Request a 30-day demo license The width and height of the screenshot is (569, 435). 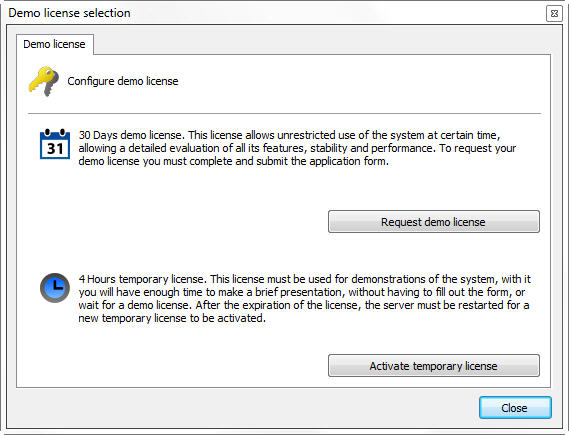434,222
